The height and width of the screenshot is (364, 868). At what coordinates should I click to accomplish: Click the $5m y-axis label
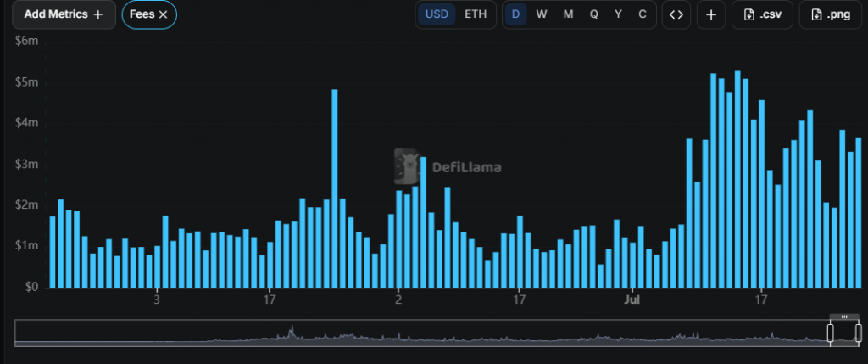tap(27, 82)
